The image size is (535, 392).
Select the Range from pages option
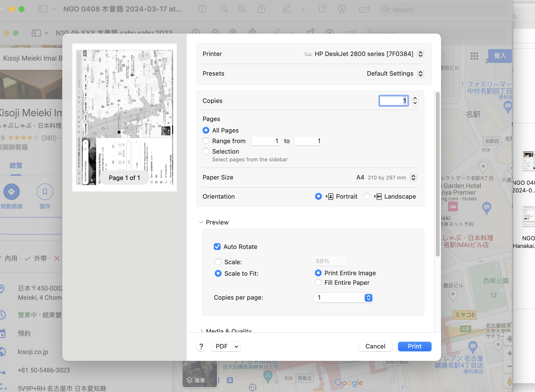click(x=206, y=141)
